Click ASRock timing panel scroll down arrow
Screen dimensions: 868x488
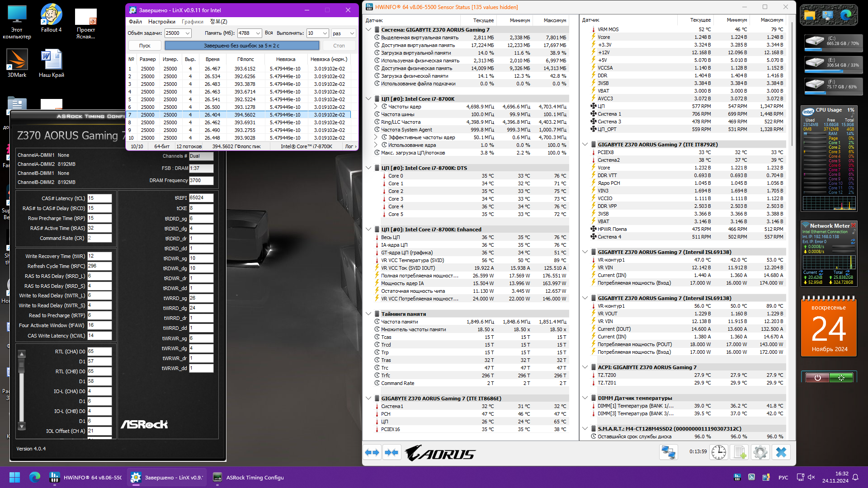(x=22, y=426)
